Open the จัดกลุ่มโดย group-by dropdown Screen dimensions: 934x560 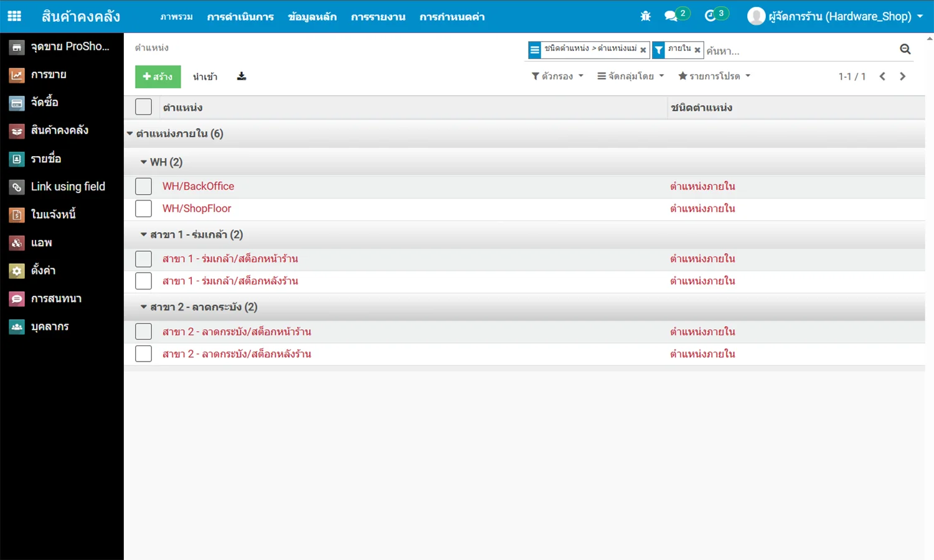631,76
